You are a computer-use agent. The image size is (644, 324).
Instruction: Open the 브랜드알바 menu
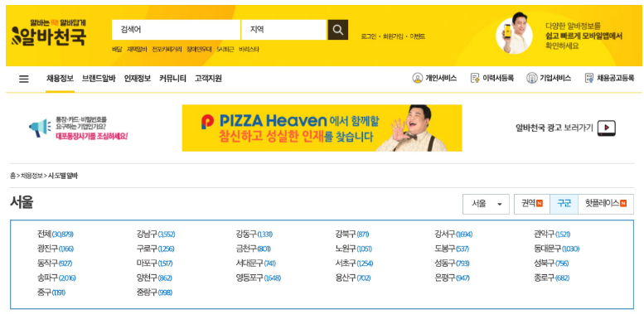(99, 79)
